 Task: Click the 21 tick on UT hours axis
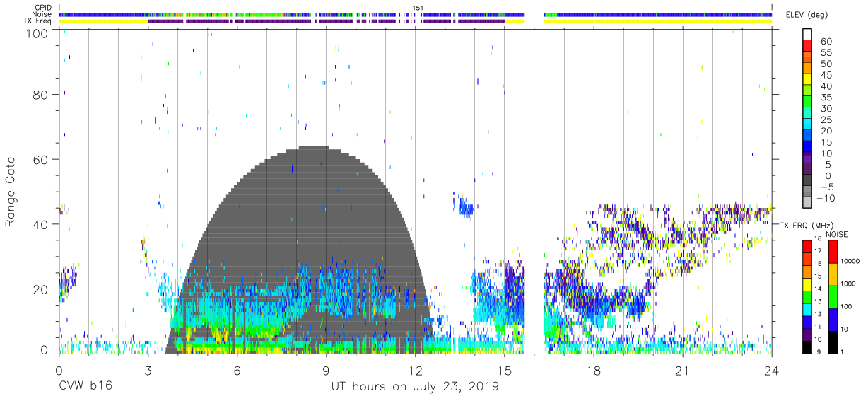click(683, 371)
